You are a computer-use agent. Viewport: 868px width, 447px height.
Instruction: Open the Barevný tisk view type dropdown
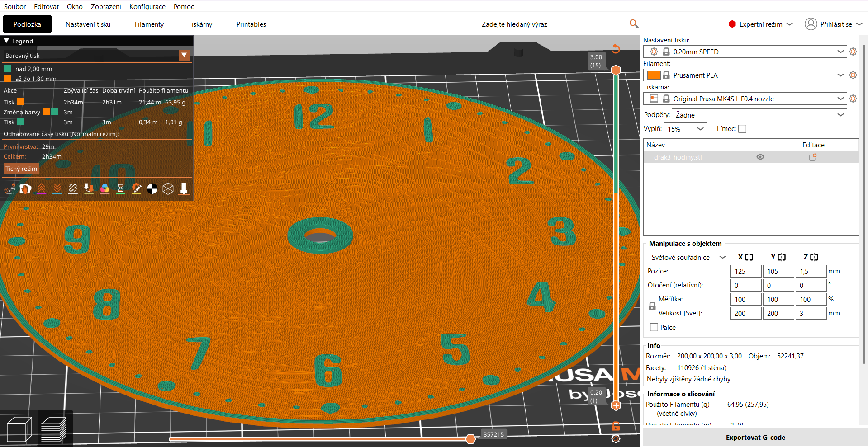click(184, 55)
